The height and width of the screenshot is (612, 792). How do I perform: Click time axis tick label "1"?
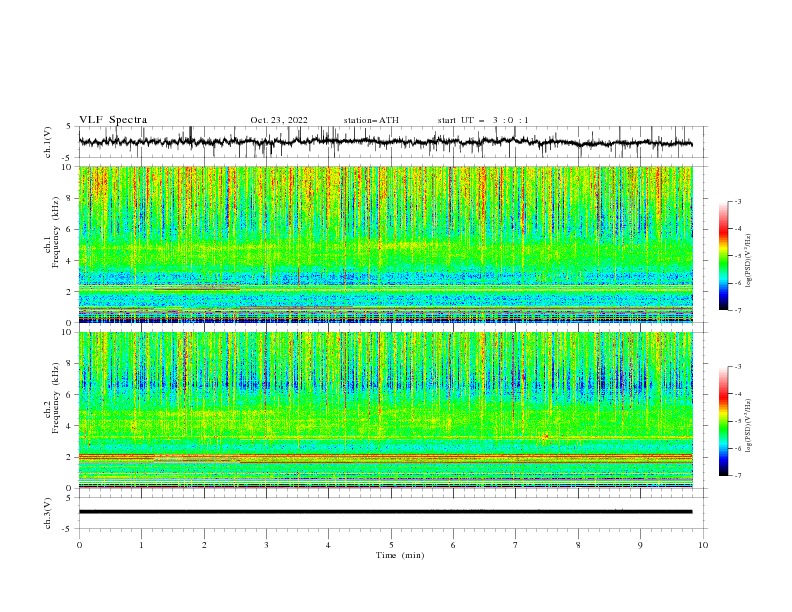coord(141,545)
